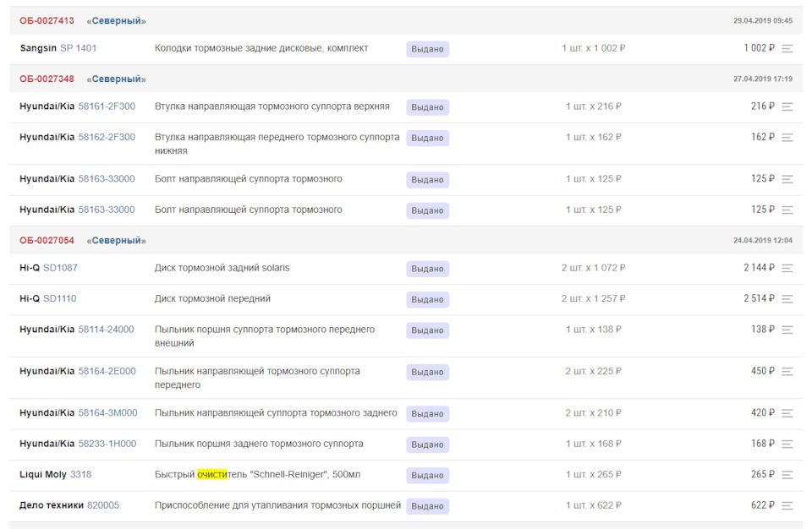Click the Выдано badge for Диск тормозной передний
This screenshot has width=812, height=529.
(427, 299)
